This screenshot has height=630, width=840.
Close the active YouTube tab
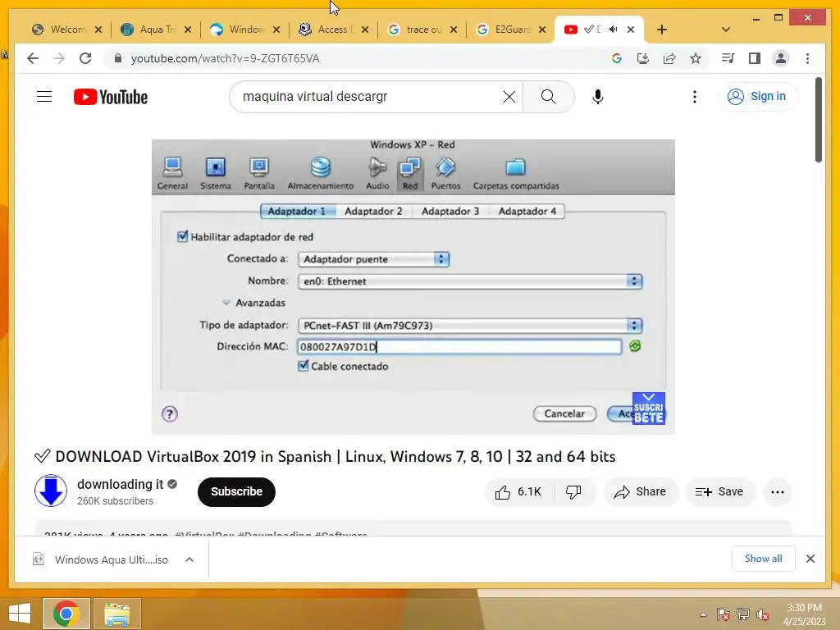point(631,30)
